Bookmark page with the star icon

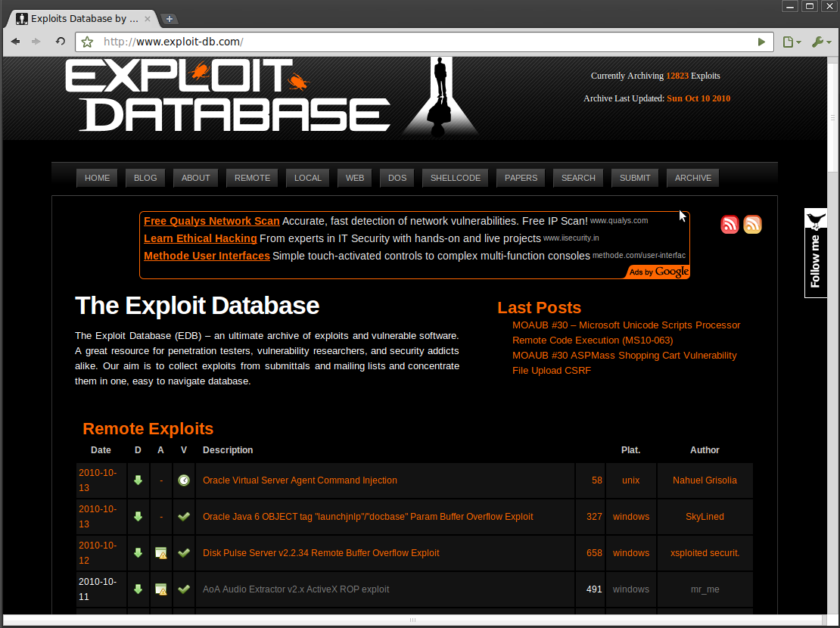[x=87, y=42]
